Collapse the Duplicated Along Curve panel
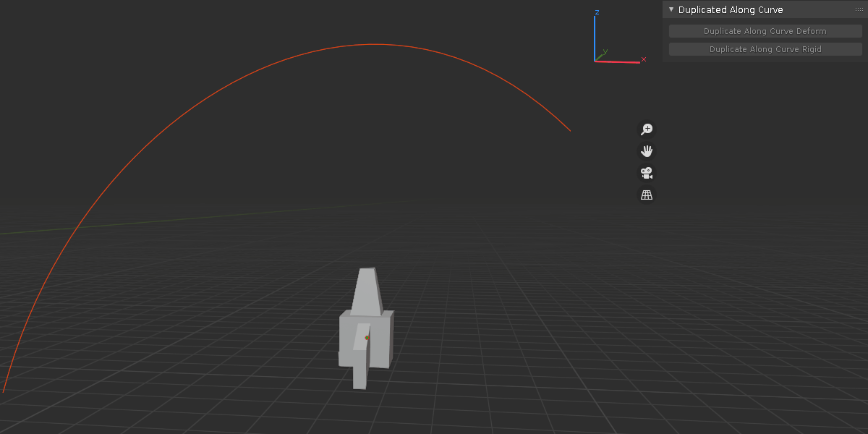The image size is (868, 434). coord(671,9)
